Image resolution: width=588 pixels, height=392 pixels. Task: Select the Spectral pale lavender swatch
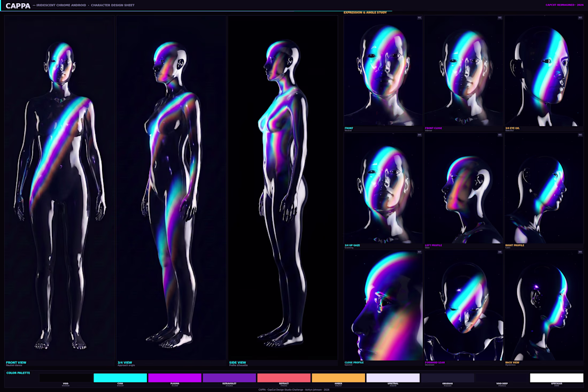393,378
